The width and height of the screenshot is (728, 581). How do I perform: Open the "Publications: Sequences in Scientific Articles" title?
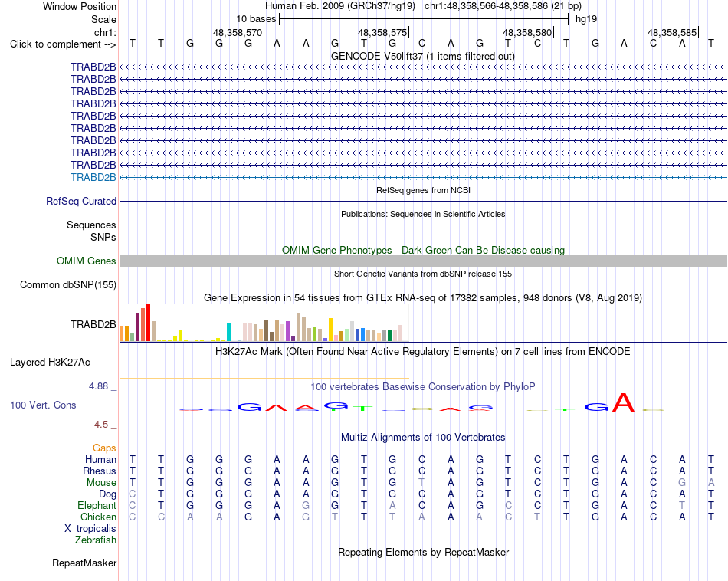423,214
